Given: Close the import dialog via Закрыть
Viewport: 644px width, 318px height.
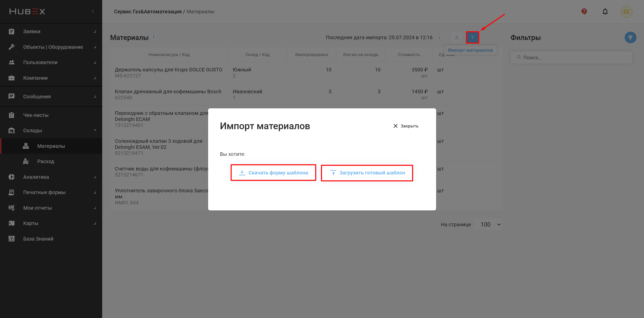Looking at the screenshot, I should (x=406, y=126).
